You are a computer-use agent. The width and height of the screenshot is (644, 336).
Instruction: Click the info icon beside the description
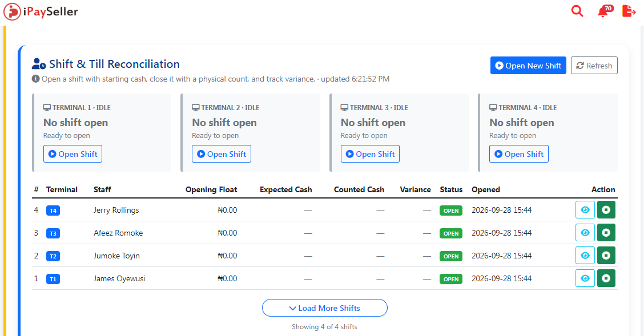(x=36, y=79)
